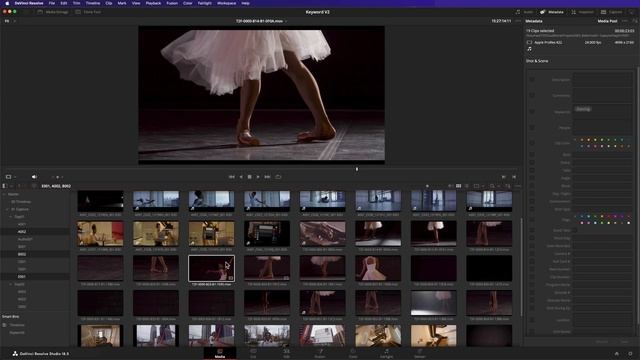Click the media pool vertical scrollbar
The height and width of the screenshot is (360, 640).
(x=521, y=266)
